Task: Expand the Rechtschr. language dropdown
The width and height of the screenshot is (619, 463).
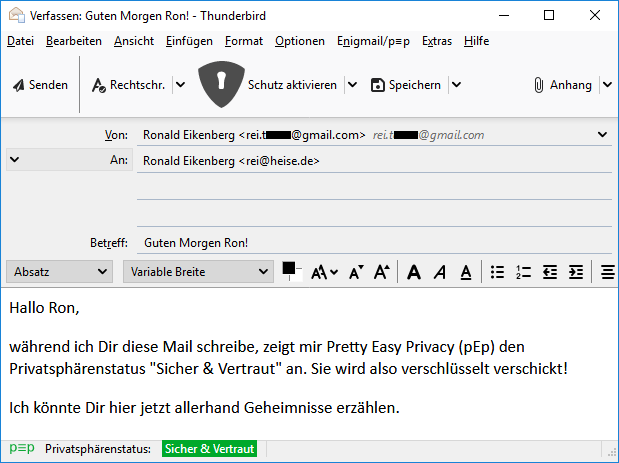Action: pos(180,85)
